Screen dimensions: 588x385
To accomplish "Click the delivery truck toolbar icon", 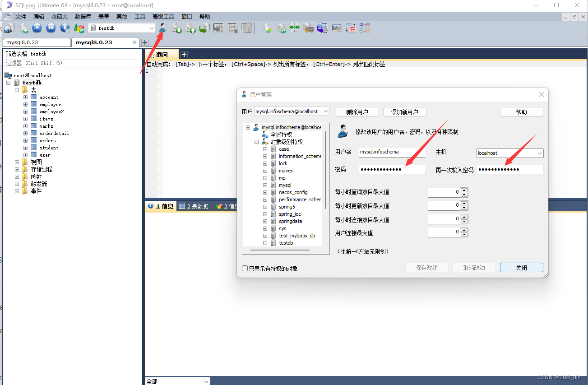I will coord(308,28).
